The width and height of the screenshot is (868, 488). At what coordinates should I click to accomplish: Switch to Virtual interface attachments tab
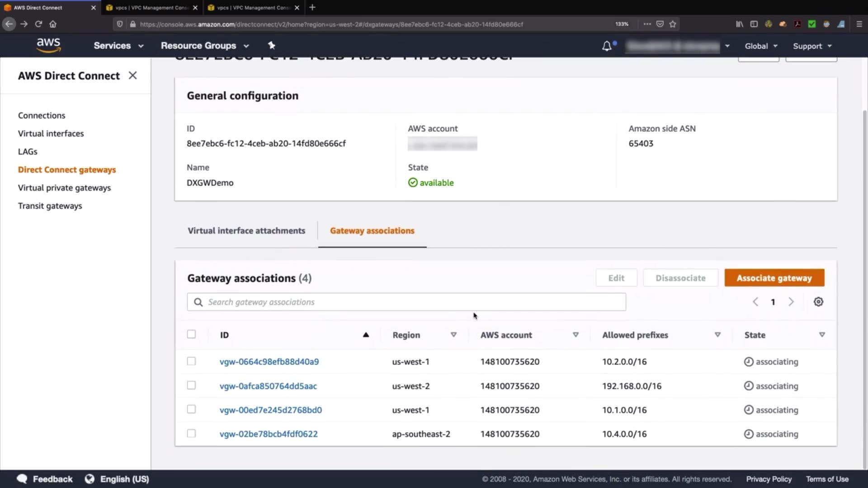(246, 230)
